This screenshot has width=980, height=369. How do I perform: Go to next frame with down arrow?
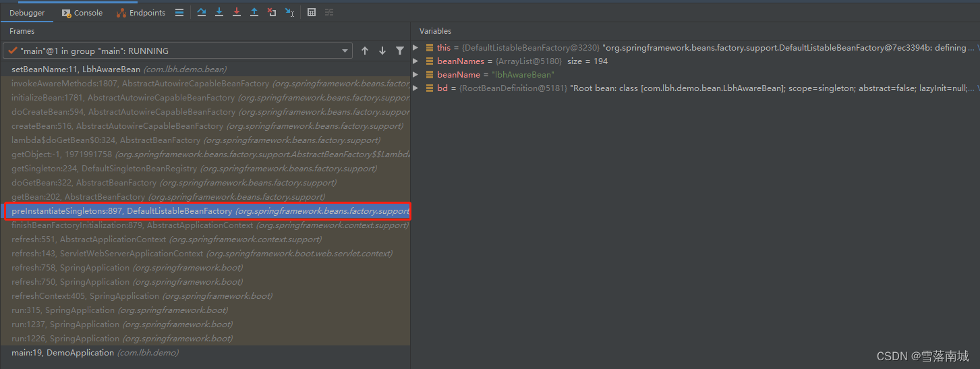point(382,51)
